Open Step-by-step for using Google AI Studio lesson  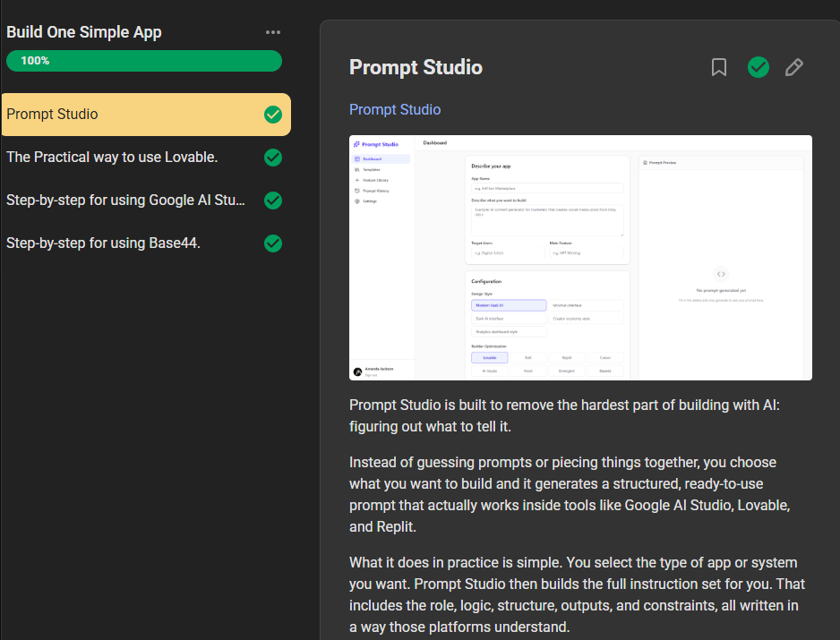pos(146,201)
